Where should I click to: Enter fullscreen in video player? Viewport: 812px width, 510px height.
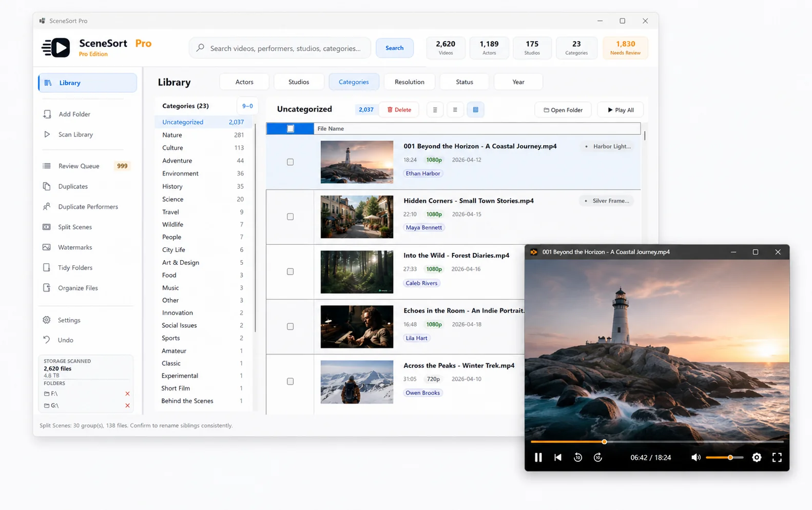point(777,457)
